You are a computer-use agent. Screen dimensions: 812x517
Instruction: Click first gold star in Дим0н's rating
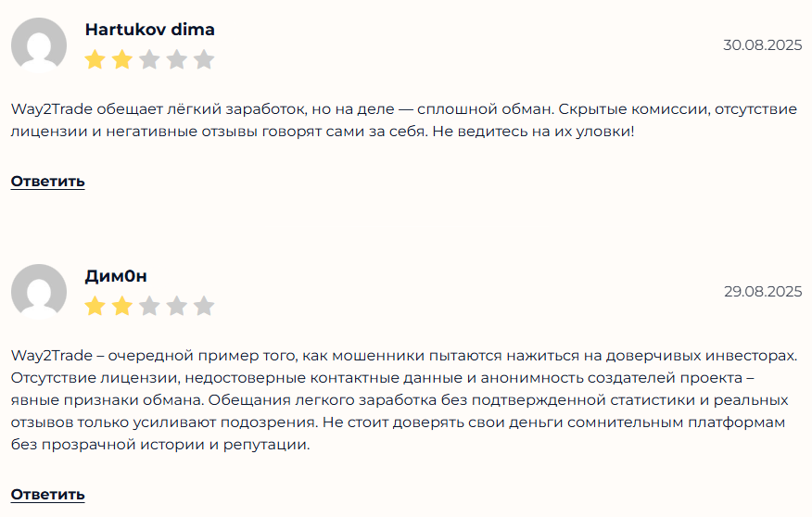coord(95,306)
